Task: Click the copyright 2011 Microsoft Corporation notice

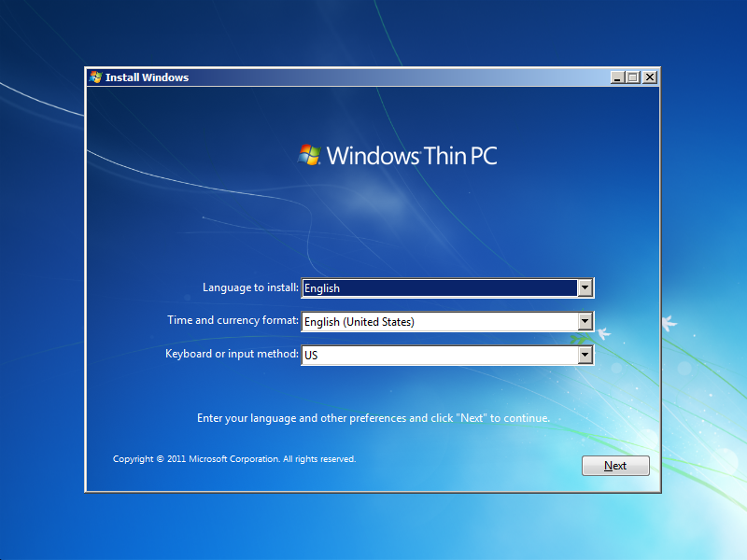Action: (233, 458)
